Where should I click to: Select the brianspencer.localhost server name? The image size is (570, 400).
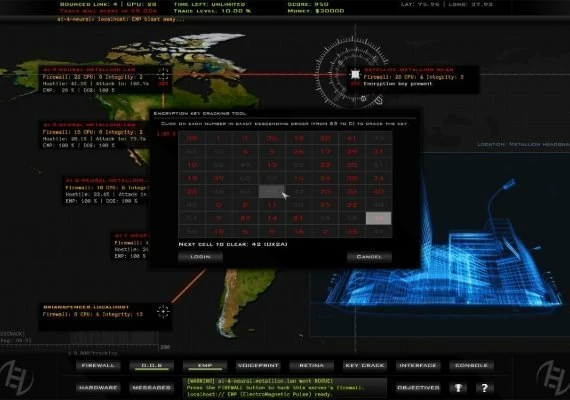pyautogui.click(x=86, y=307)
